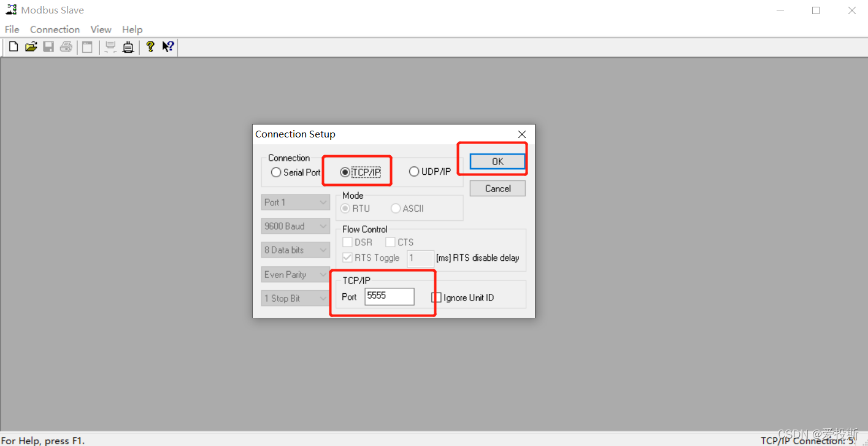Open the 8 Data bits dropdown

pos(296,250)
